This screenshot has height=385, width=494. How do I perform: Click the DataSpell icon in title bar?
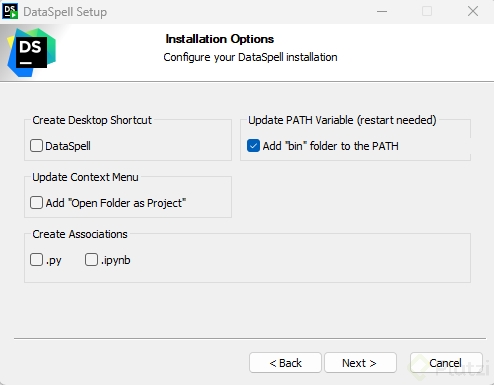coord(10,11)
